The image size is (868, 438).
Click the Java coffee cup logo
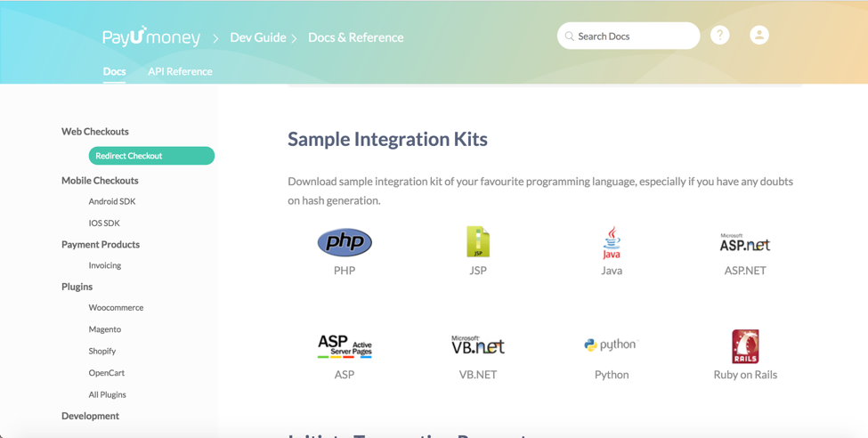[x=612, y=242]
